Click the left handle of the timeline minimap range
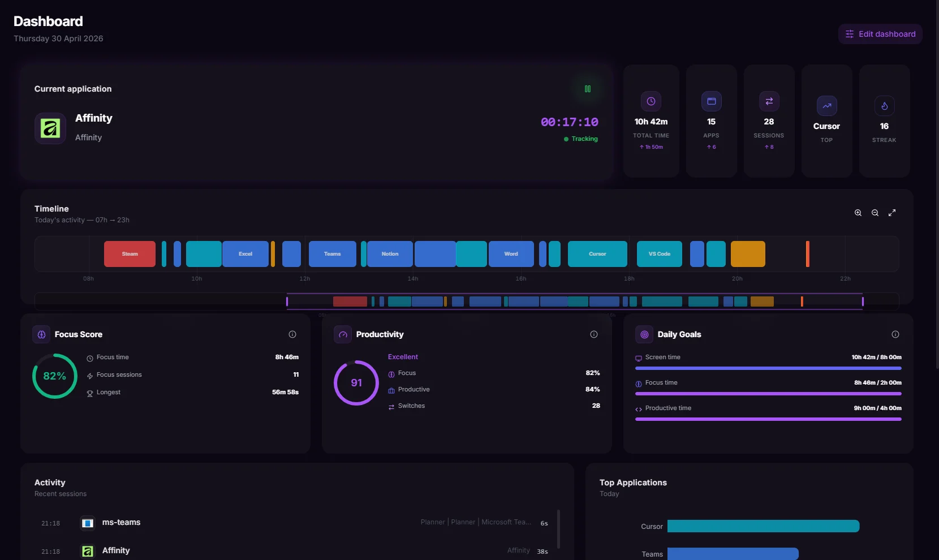The height and width of the screenshot is (560, 939). click(287, 301)
